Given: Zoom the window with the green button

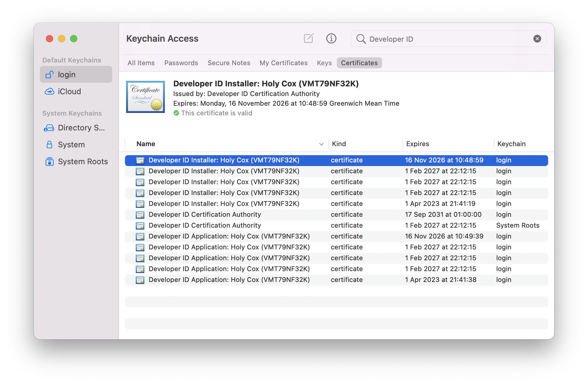Looking at the screenshot, I should (x=74, y=39).
